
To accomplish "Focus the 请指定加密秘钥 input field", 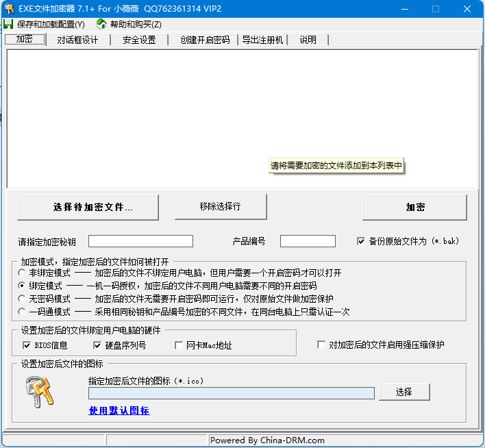I will tap(140, 241).
